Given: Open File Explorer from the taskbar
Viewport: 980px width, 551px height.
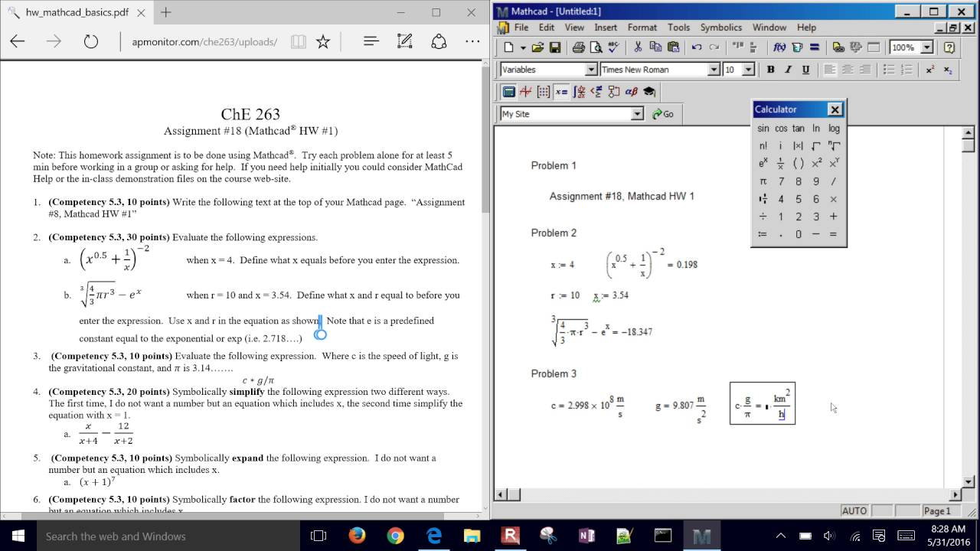Looking at the screenshot, I should [472, 536].
